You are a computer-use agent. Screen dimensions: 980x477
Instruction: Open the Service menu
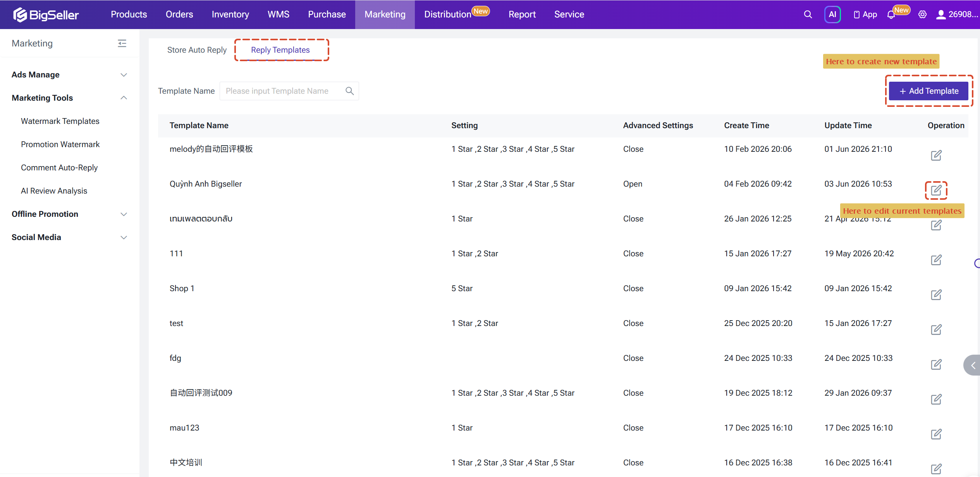click(569, 14)
